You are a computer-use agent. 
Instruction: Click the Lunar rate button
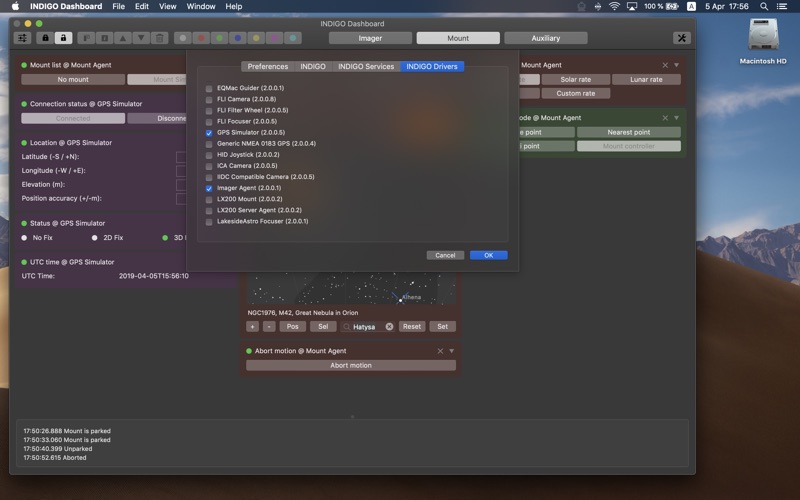(x=646, y=80)
